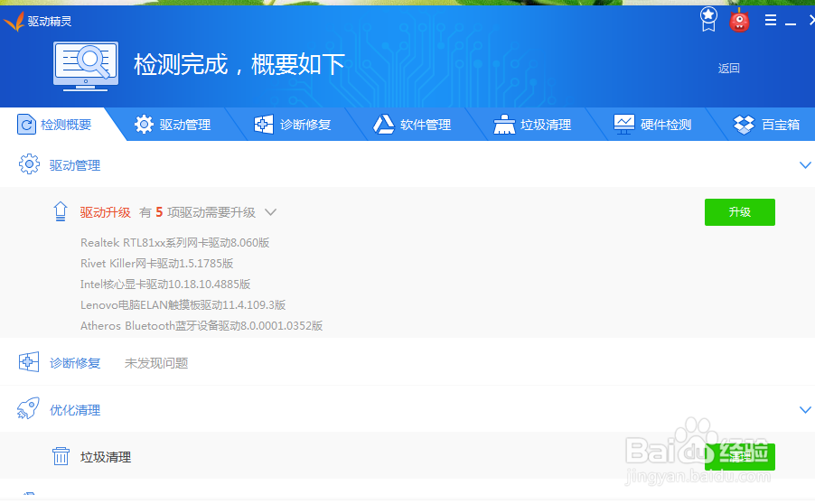Click the gear icon beside the 驱动管理 section heading
This screenshot has width=815, height=504.
(29, 164)
